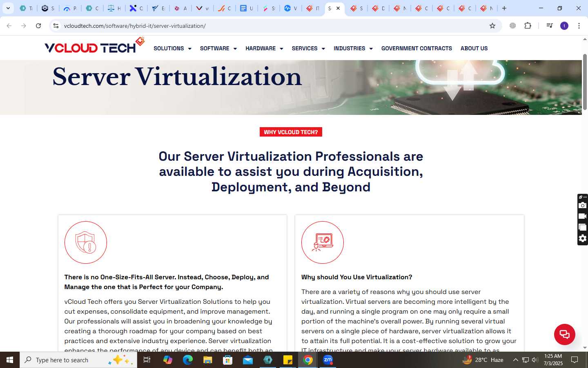
Task: Expand the INDUSTRIES menu
Action: coord(353,48)
